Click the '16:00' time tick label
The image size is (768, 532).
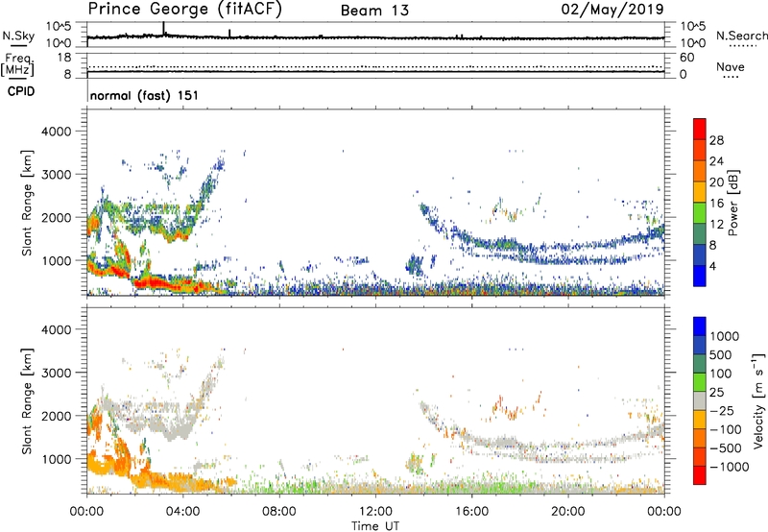pos(471,512)
